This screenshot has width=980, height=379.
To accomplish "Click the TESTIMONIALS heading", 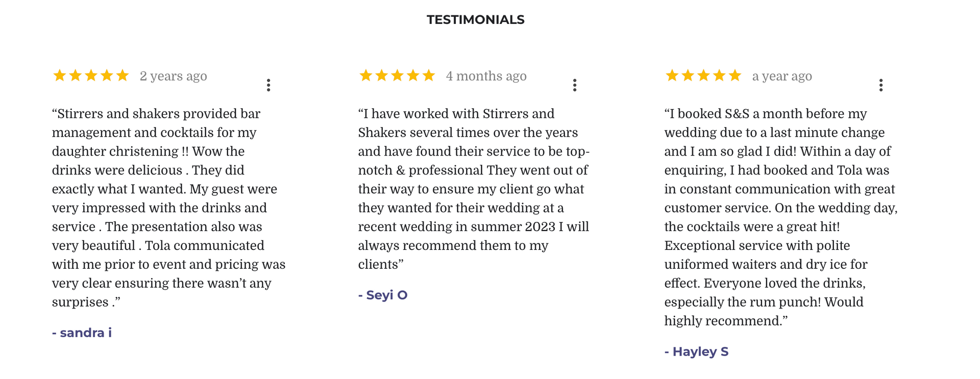I will pyautogui.click(x=475, y=20).
